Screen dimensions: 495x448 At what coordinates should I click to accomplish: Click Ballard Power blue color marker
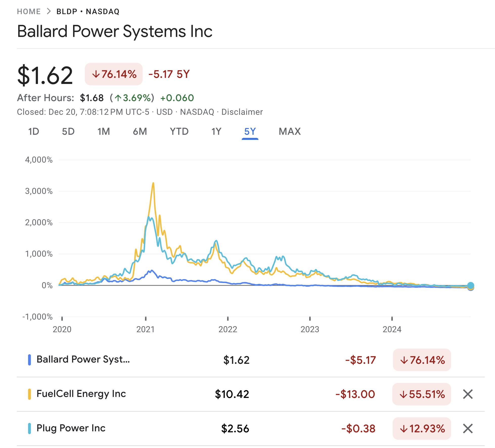click(30, 360)
